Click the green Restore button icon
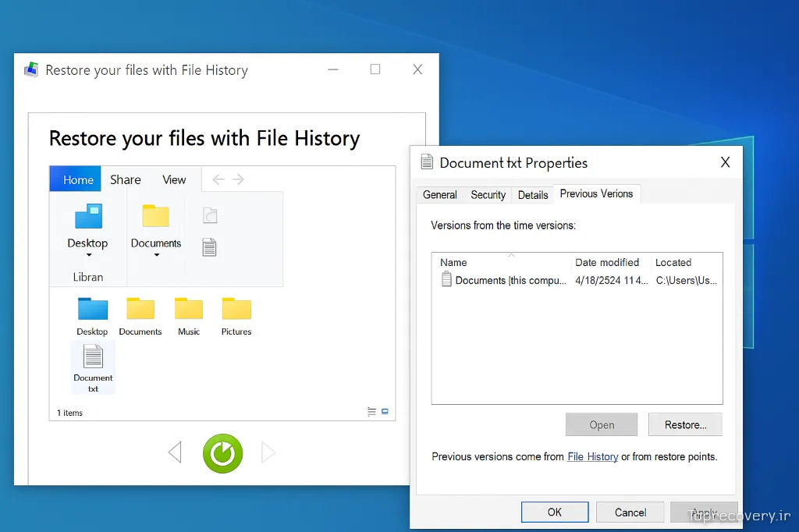 pos(223,453)
